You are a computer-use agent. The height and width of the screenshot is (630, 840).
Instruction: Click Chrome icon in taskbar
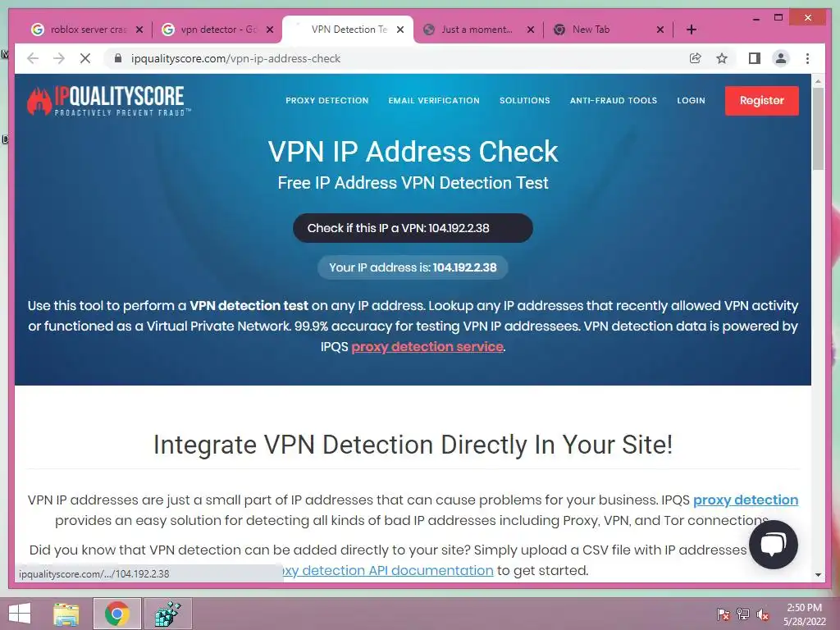[x=117, y=614]
